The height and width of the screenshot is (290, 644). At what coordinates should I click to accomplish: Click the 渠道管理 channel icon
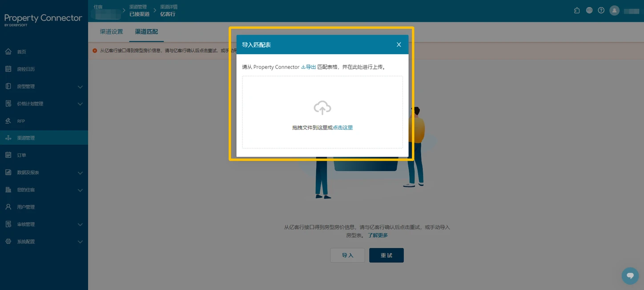tap(8, 138)
